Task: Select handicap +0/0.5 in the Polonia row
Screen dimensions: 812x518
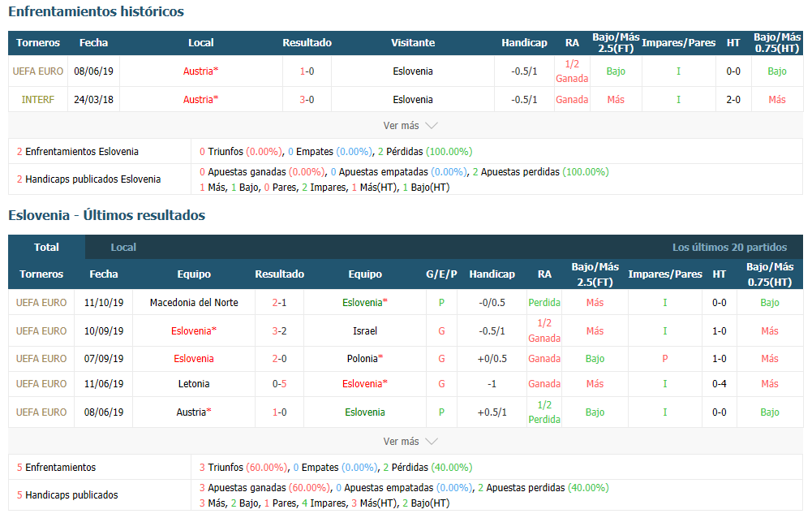Action: [x=492, y=358]
